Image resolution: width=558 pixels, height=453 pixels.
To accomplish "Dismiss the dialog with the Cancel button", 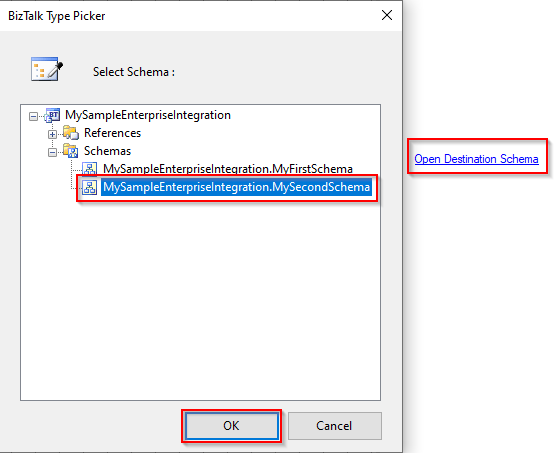I will [x=335, y=426].
